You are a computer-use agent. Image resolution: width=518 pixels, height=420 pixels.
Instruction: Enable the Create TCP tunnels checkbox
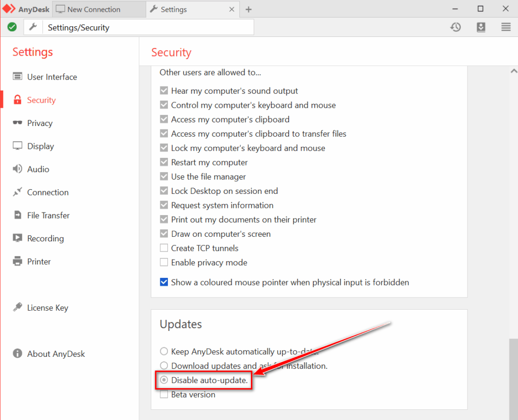[x=164, y=248]
